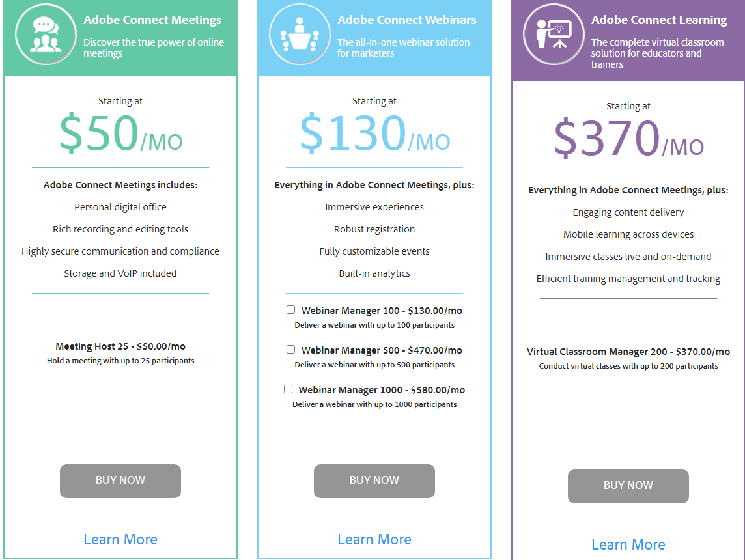Open Learn More under Webinars plan
This screenshot has width=745, height=560.
[x=374, y=539]
